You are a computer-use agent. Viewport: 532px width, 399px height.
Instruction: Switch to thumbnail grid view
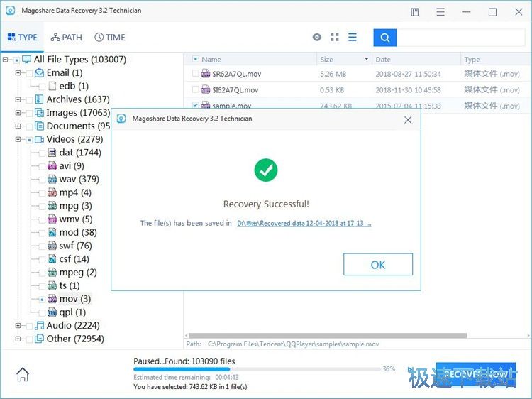tap(335, 38)
